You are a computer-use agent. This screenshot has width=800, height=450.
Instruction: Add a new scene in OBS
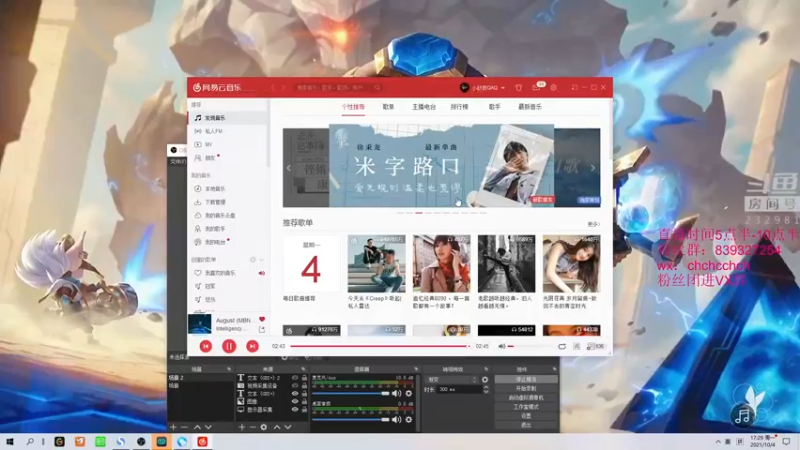click(x=173, y=427)
